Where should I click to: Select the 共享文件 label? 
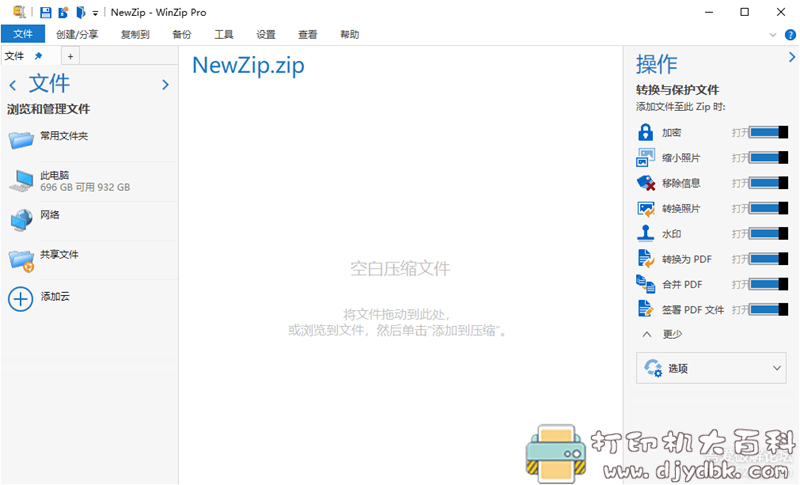tap(59, 254)
